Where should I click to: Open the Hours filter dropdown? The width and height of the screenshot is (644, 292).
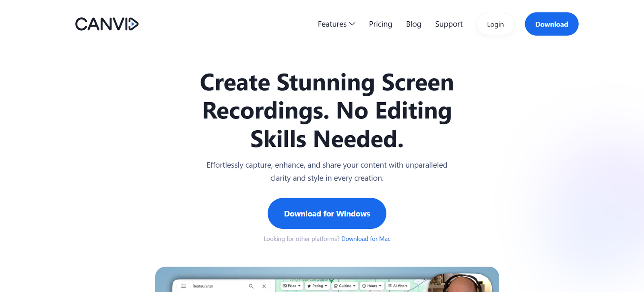point(372,286)
